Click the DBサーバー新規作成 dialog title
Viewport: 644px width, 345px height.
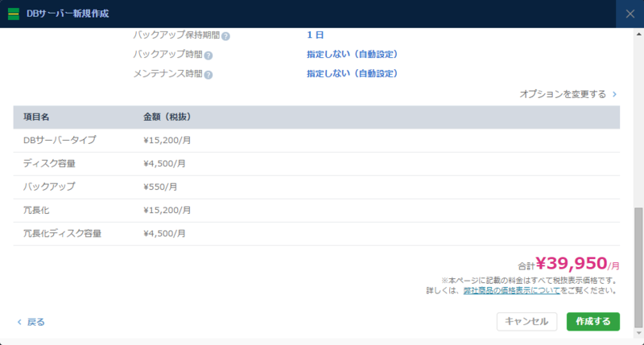[x=68, y=14]
